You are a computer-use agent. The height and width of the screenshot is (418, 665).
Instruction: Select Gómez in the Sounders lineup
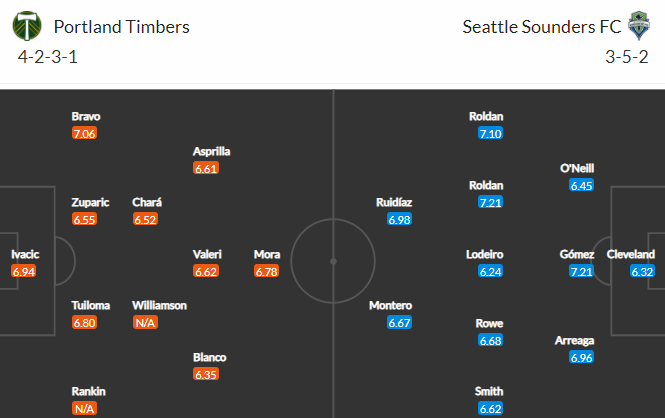(x=576, y=254)
